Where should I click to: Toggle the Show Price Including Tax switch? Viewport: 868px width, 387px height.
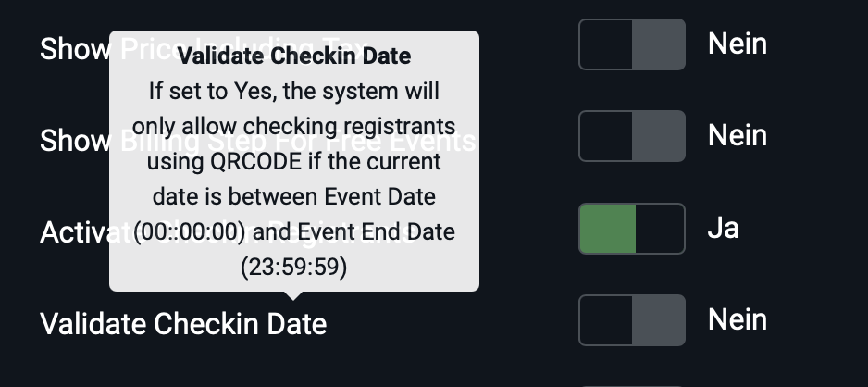click(x=632, y=44)
